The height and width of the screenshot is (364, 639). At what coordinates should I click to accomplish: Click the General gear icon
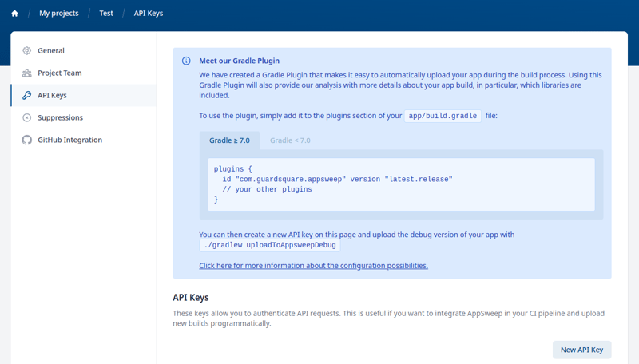26,50
